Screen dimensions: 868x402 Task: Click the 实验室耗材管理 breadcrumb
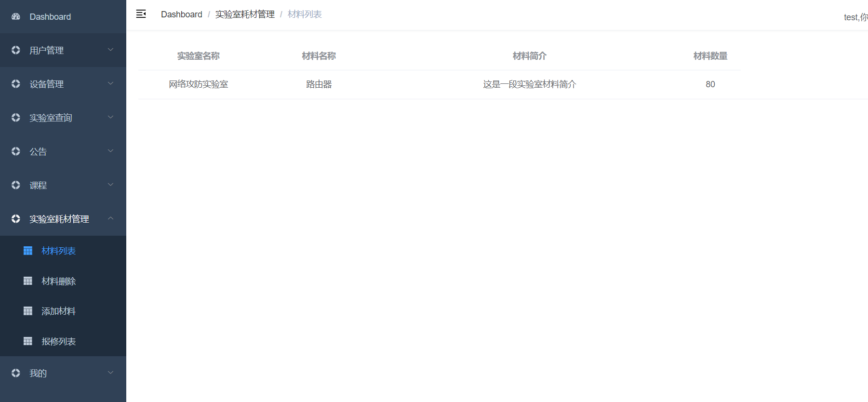point(245,14)
